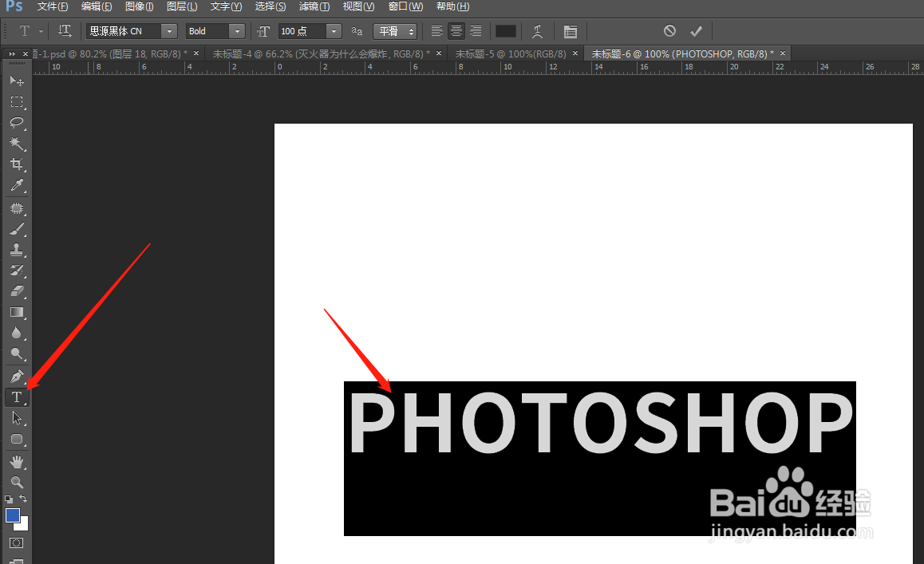This screenshot has height=564, width=924.
Task: Align text left
Action: pyautogui.click(x=436, y=31)
